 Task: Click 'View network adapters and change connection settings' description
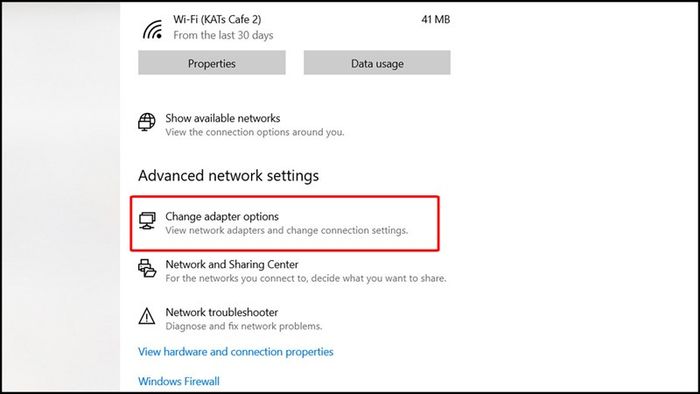tap(287, 230)
